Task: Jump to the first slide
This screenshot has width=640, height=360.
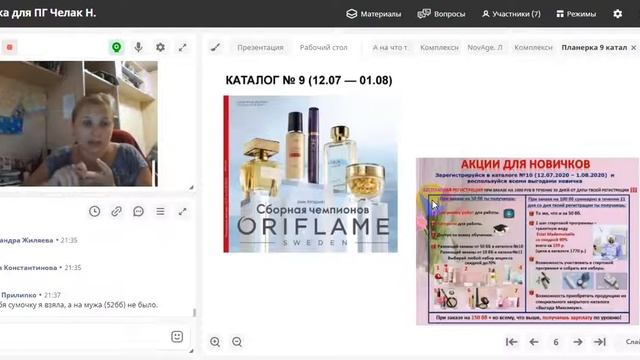Action: tap(511, 342)
